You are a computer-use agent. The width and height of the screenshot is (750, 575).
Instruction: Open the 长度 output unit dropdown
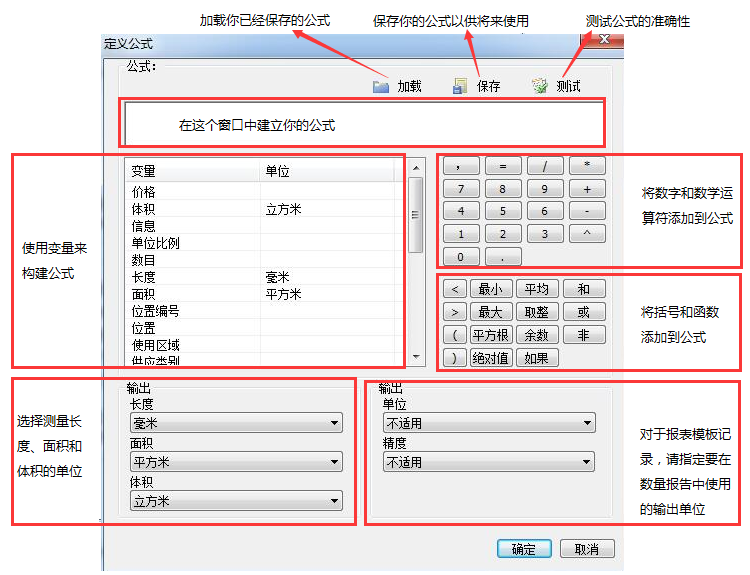point(236,424)
